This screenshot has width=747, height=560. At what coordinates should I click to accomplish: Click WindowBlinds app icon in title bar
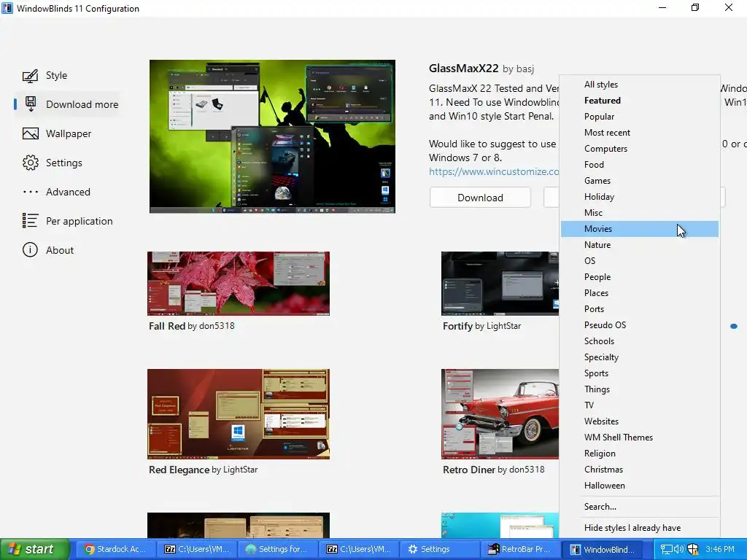7,8
